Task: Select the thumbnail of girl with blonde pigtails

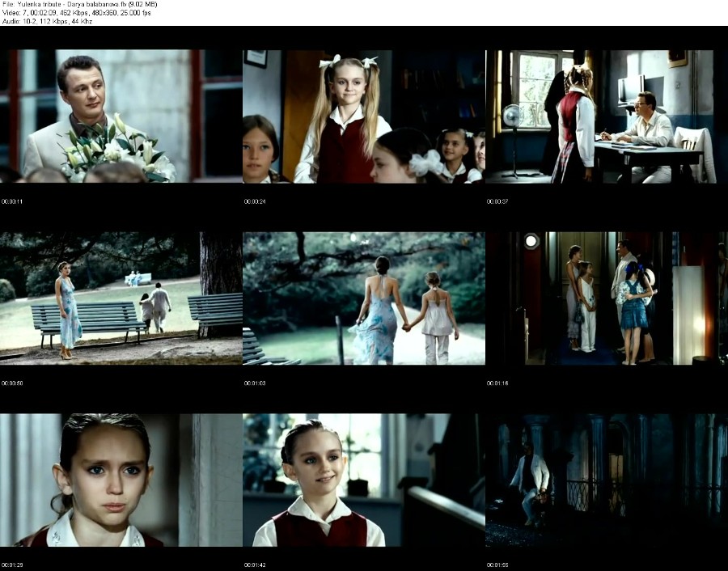Action: click(364, 116)
